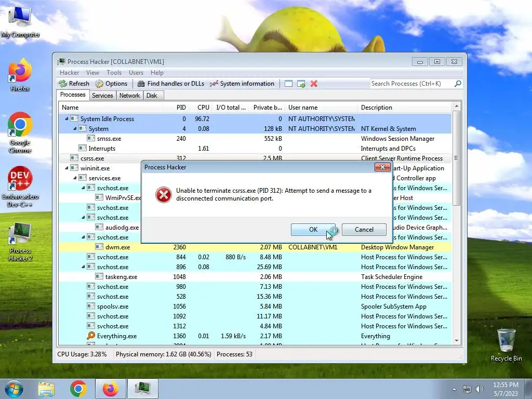This screenshot has width=532, height=399.
Task: Collapse svchost.exe node above dwm.exe
Action: tap(83, 237)
